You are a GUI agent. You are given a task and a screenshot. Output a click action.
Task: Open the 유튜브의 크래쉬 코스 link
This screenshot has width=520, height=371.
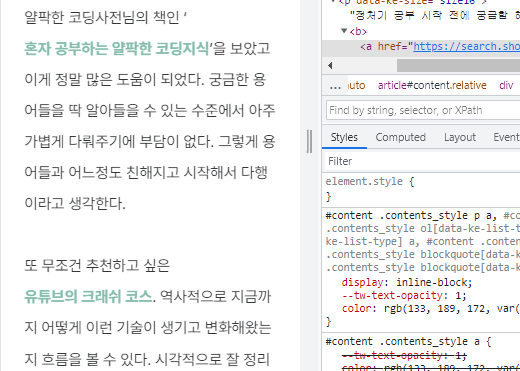point(88,296)
